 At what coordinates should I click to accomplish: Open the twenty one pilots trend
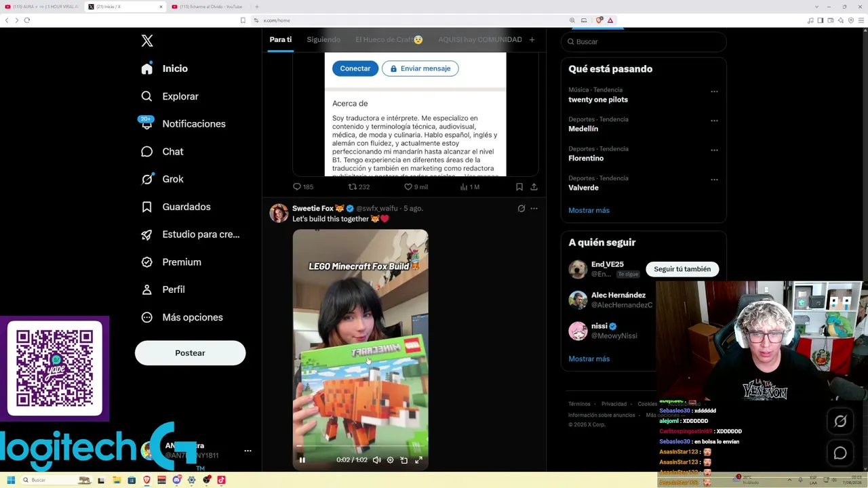[598, 100]
